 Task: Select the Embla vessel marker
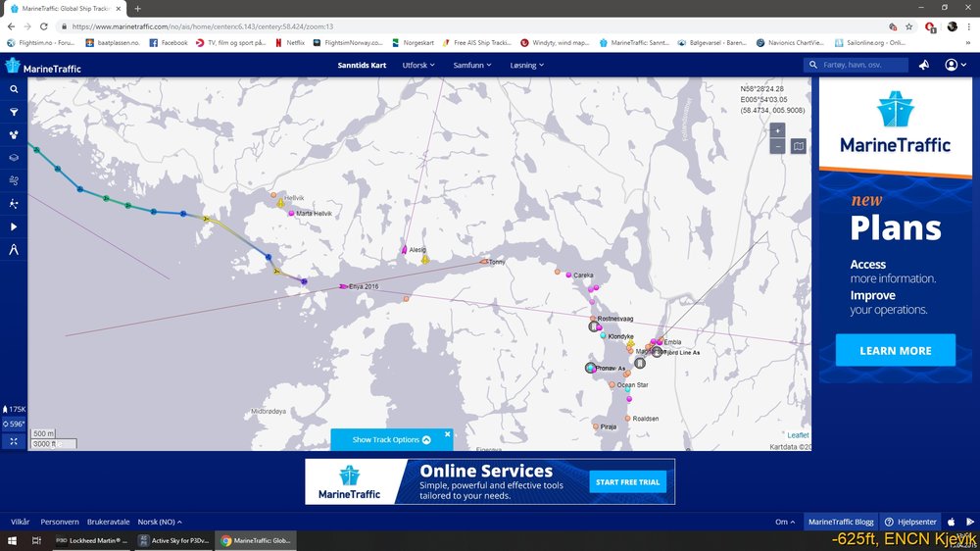660,341
